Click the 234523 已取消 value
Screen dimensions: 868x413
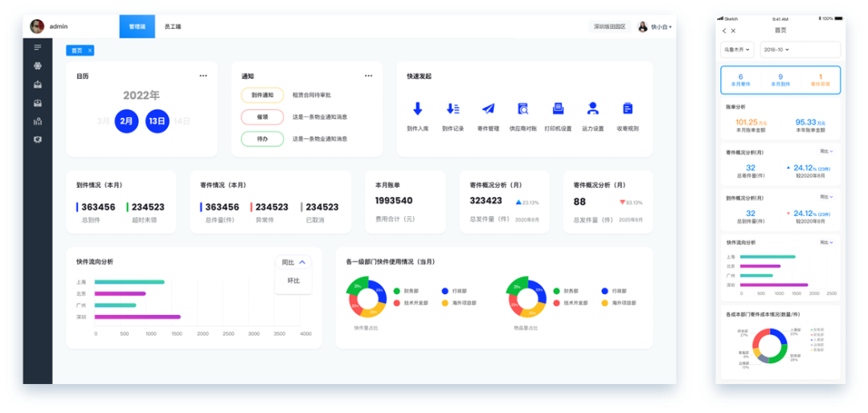click(x=322, y=207)
